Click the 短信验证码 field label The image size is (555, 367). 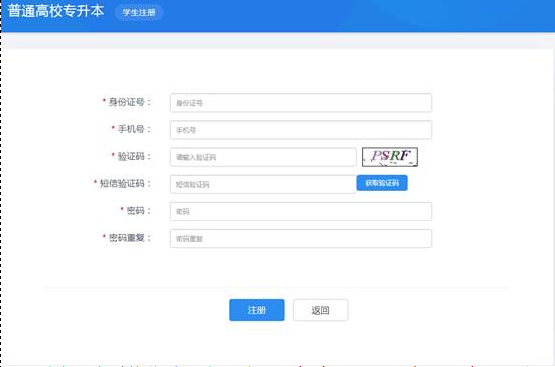(x=122, y=183)
